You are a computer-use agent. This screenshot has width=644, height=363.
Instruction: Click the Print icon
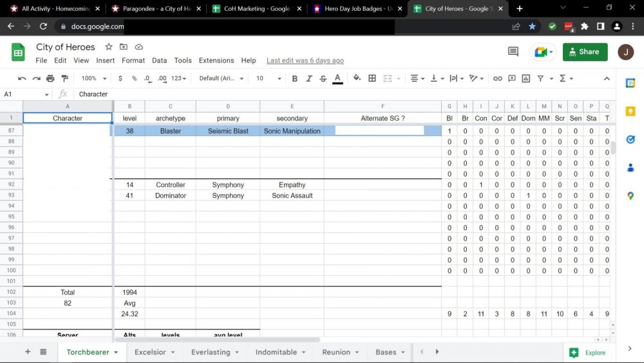[x=50, y=78]
